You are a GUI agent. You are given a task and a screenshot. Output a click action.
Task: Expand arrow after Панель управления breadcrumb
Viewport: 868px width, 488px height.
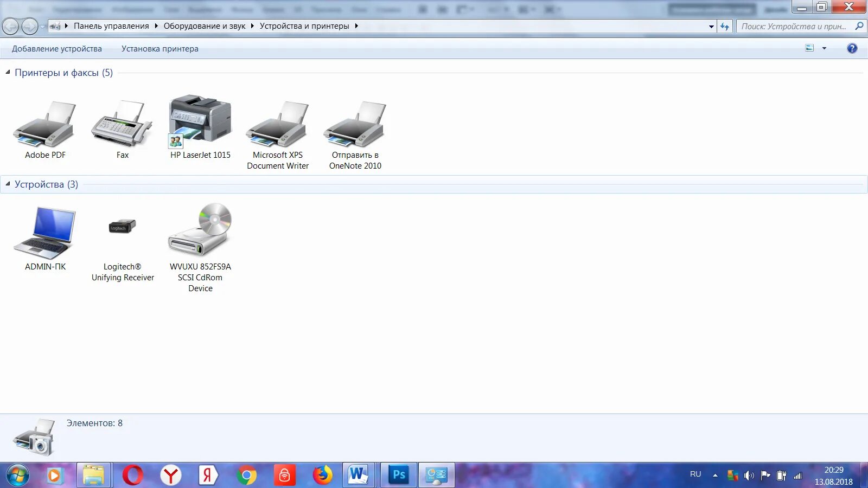coord(156,26)
